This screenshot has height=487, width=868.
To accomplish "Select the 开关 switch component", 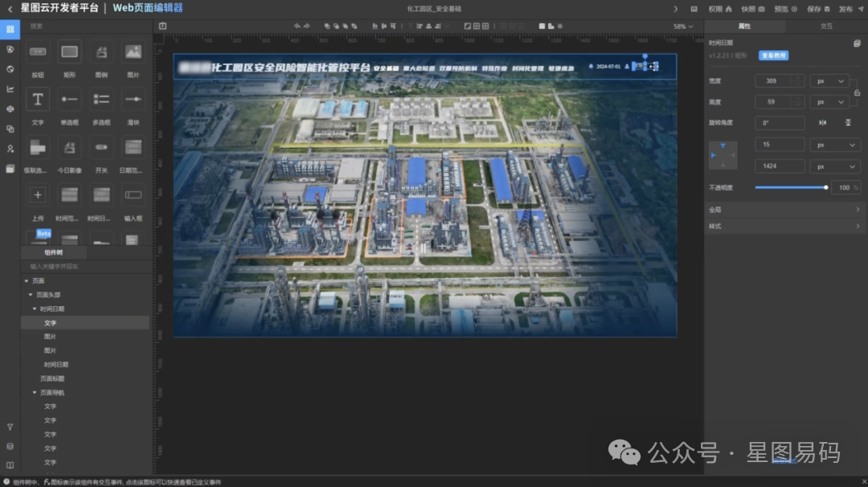I will tap(101, 148).
